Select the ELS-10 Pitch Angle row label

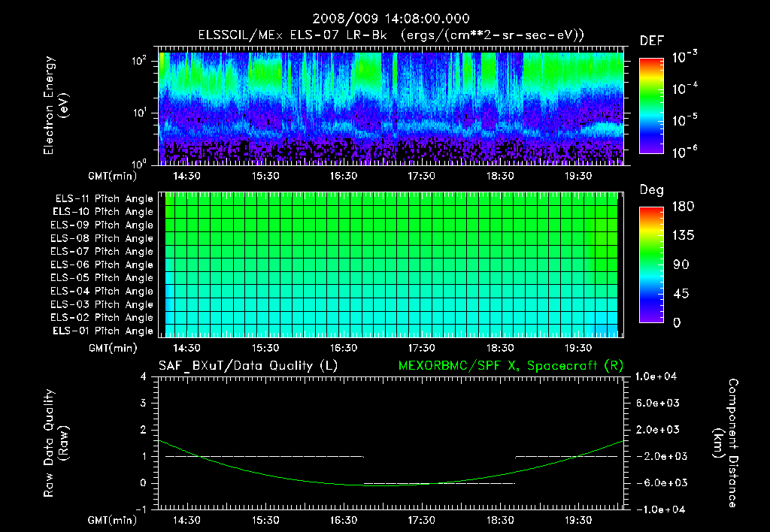pyautogui.click(x=103, y=212)
